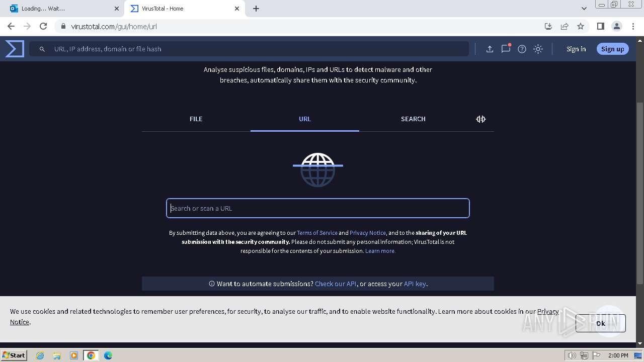This screenshot has height=362, width=644.
Task: Open the Check our API link
Action: click(x=336, y=284)
